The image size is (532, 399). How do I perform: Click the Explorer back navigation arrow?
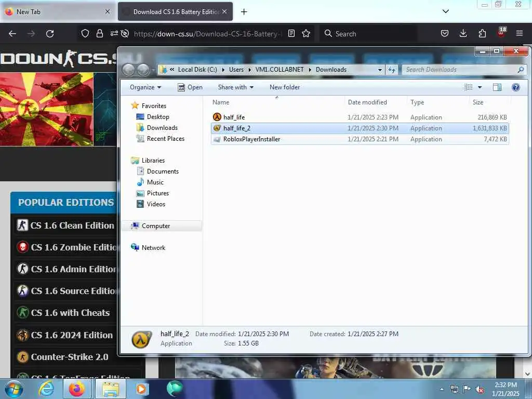(x=129, y=70)
